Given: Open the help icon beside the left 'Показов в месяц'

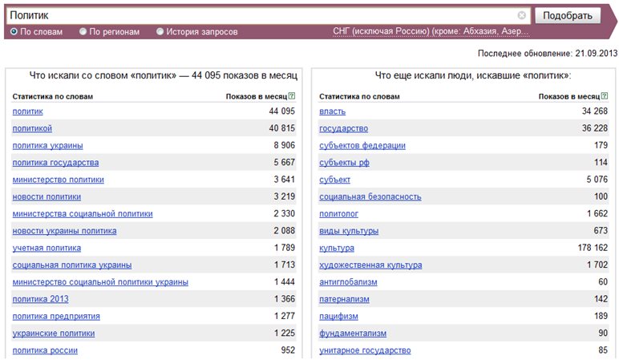Looking at the screenshot, I should point(292,96).
